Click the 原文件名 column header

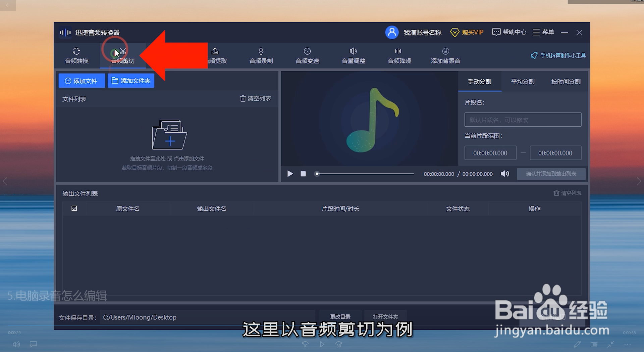click(128, 209)
